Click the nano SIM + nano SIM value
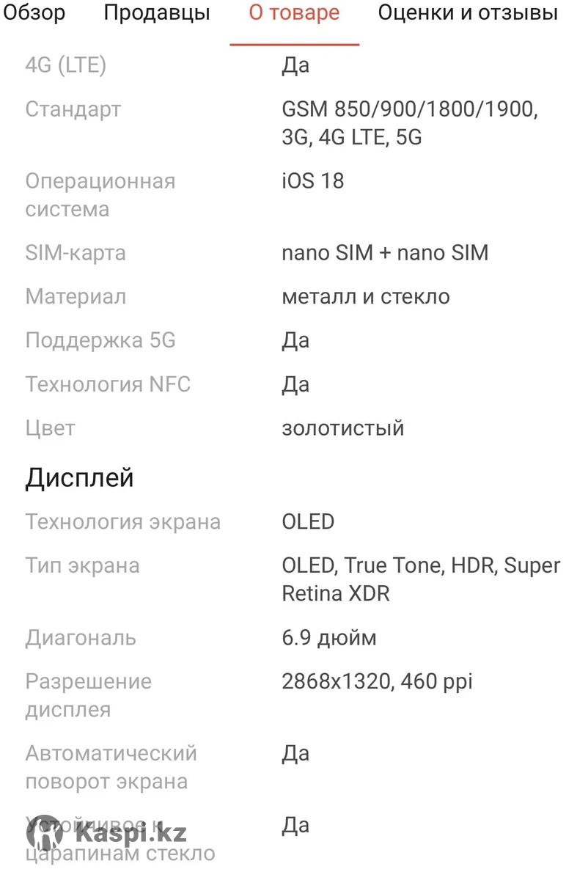 [385, 253]
